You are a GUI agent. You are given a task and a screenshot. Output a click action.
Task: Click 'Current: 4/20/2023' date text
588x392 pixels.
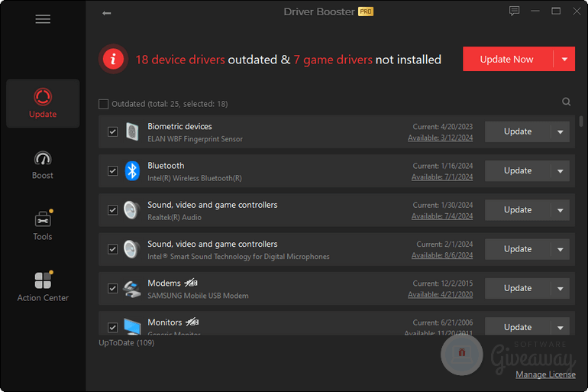(442, 127)
